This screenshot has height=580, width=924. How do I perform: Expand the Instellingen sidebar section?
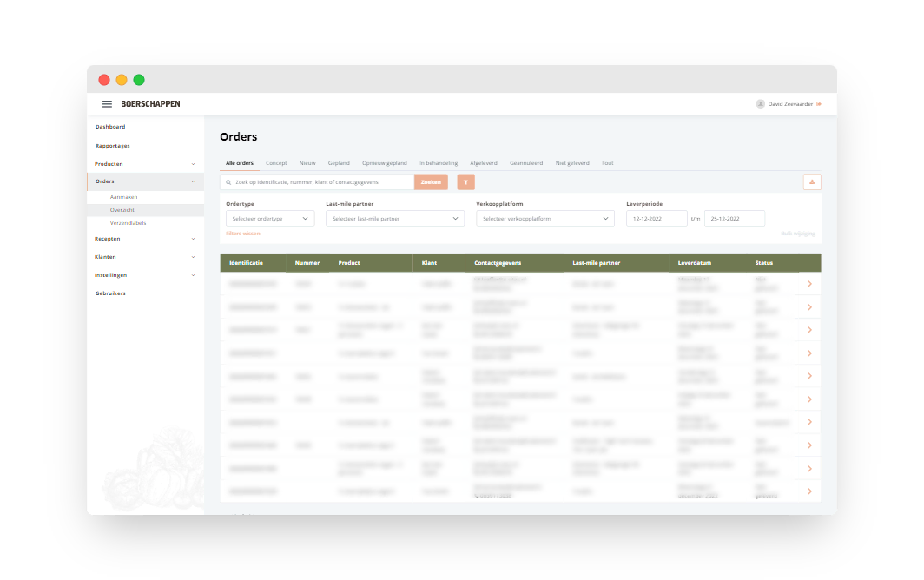pos(145,275)
